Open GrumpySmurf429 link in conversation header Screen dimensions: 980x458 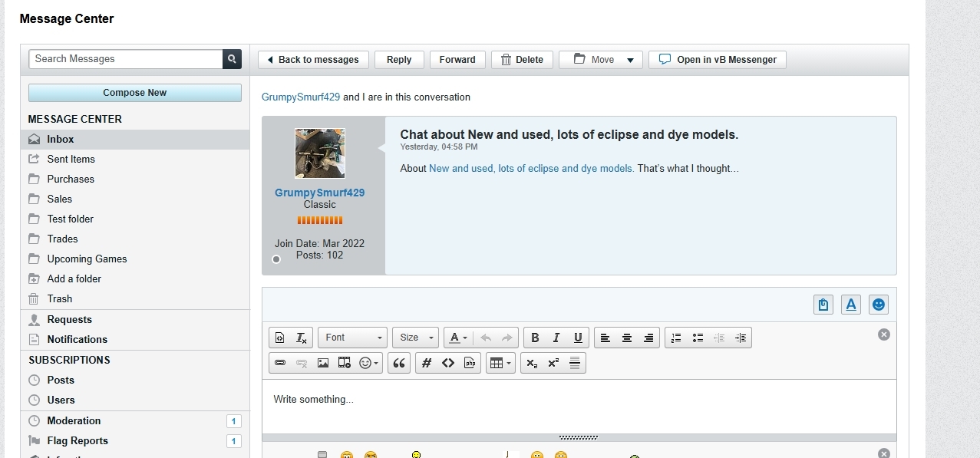pyautogui.click(x=301, y=97)
